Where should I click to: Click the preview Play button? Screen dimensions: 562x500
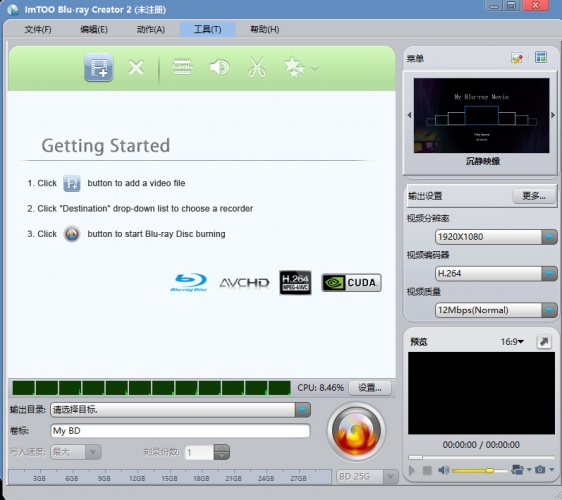(412, 470)
